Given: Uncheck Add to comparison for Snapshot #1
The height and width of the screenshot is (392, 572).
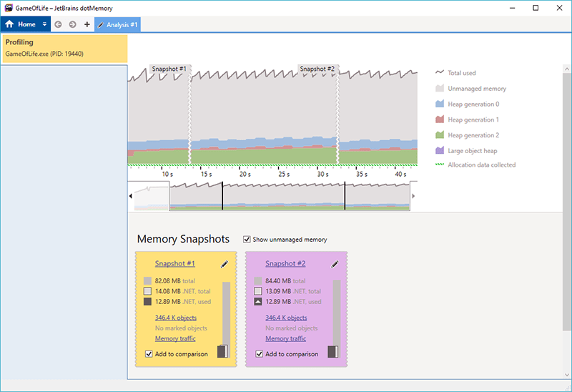Looking at the screenshot, I should pos(149,354).
